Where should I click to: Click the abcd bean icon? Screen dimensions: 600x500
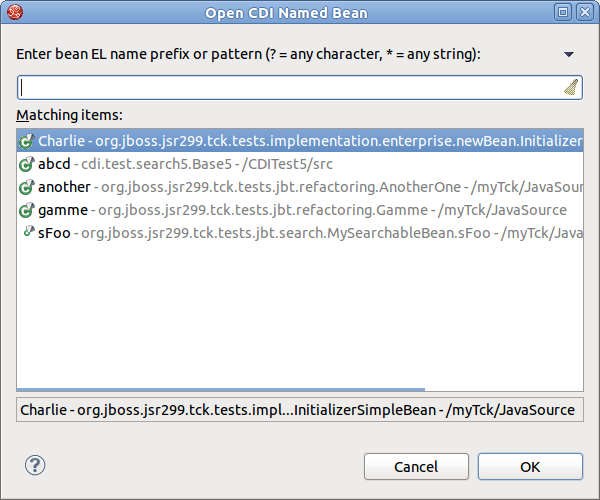coord(27,164)
